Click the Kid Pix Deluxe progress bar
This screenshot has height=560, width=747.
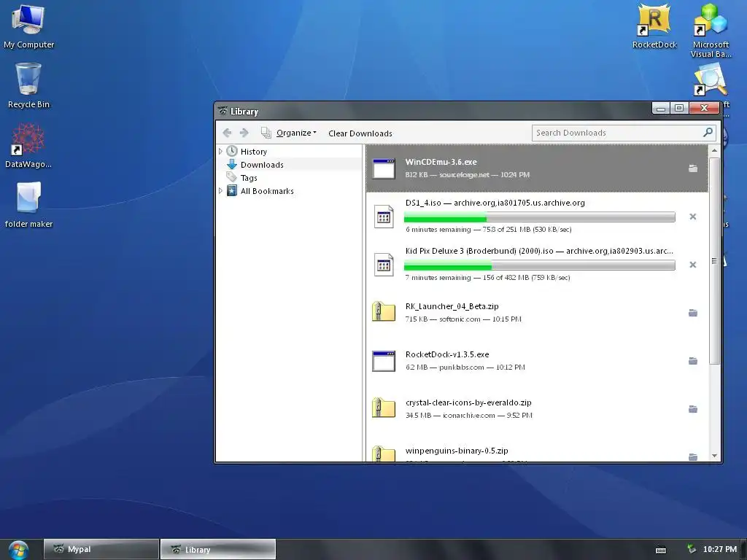tap(539, 265)
